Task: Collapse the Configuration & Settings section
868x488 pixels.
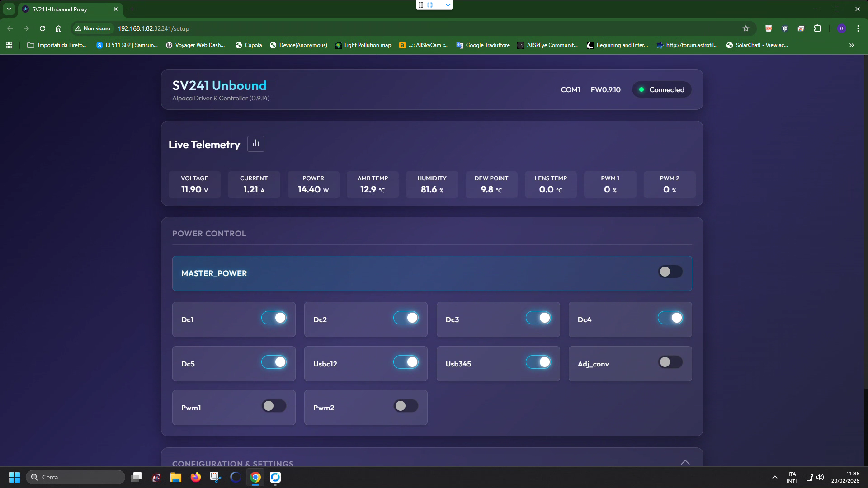Action: click(685, 462)
